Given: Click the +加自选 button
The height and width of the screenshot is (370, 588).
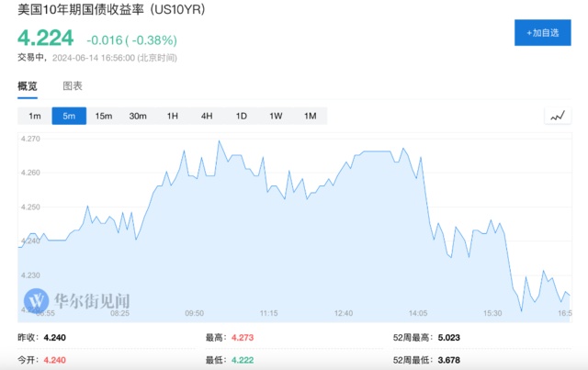Looking at the screenshot, I should click(541, 32).
